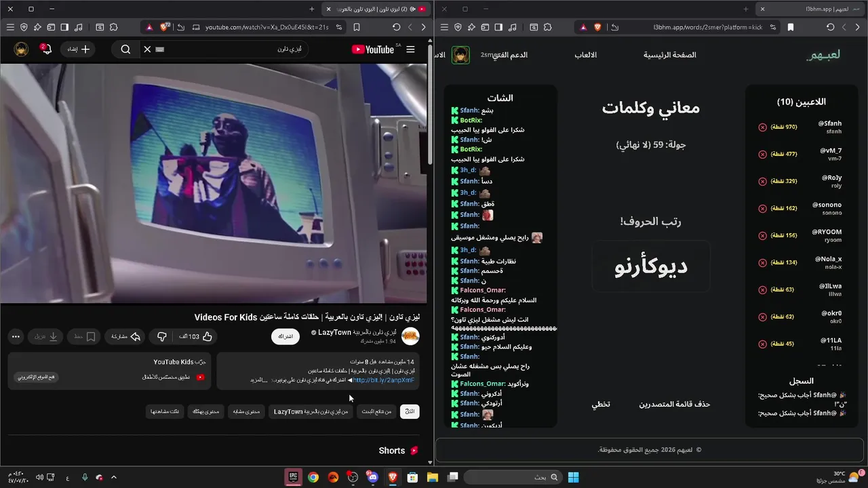Toggle the sidebar panel in YouTube window
Viewport: 868px width, 488px height.
(64, 27)
